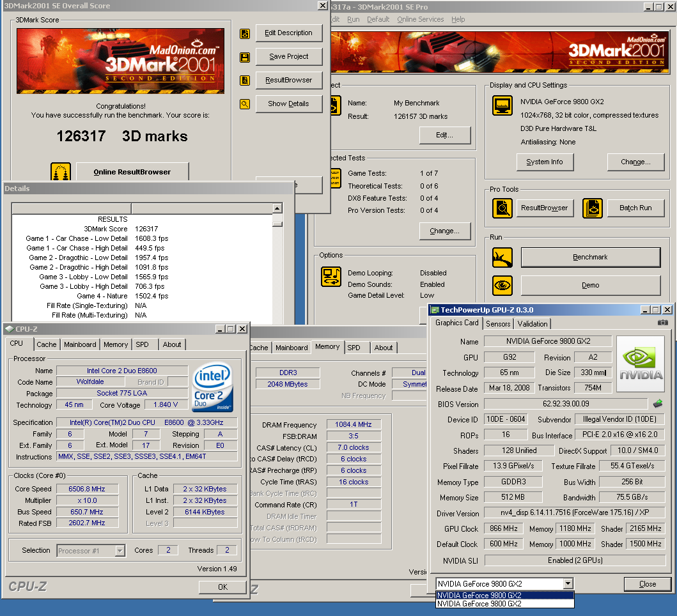Open the Online Services menu

tap(420, 19)
